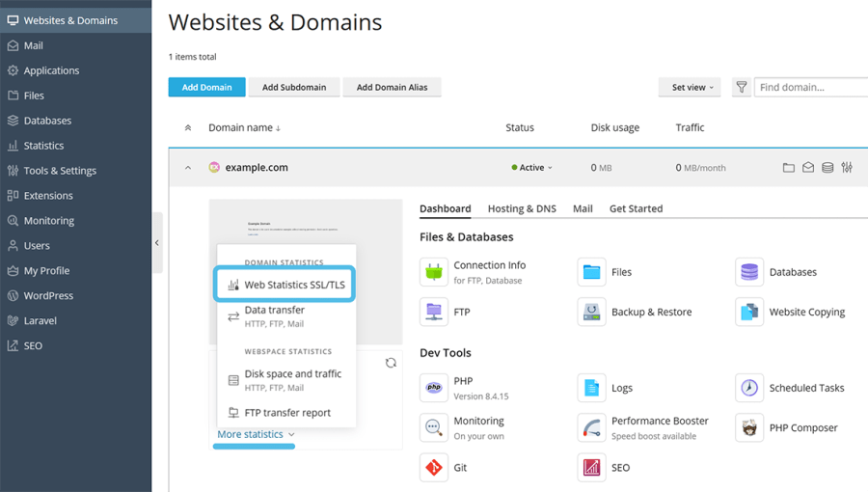Collapse the example.com domain row
868x492 pixels.
[188, 168]
